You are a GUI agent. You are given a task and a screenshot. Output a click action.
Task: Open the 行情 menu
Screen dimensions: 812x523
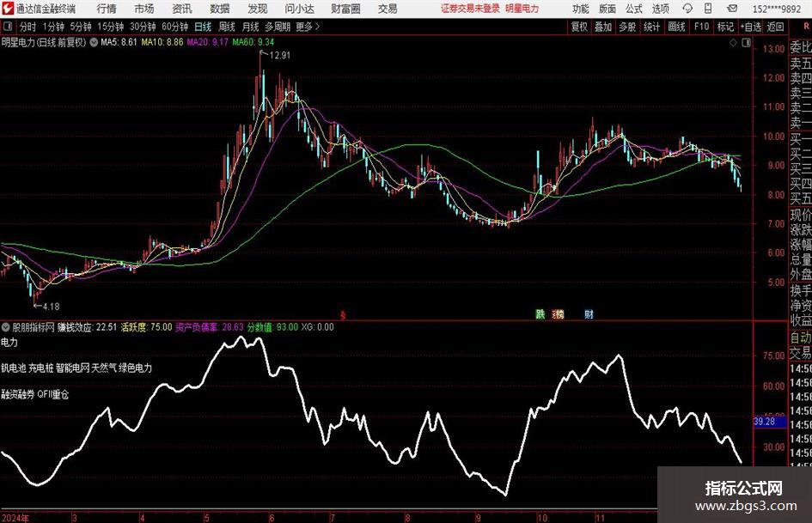click(x=107, y=9)
